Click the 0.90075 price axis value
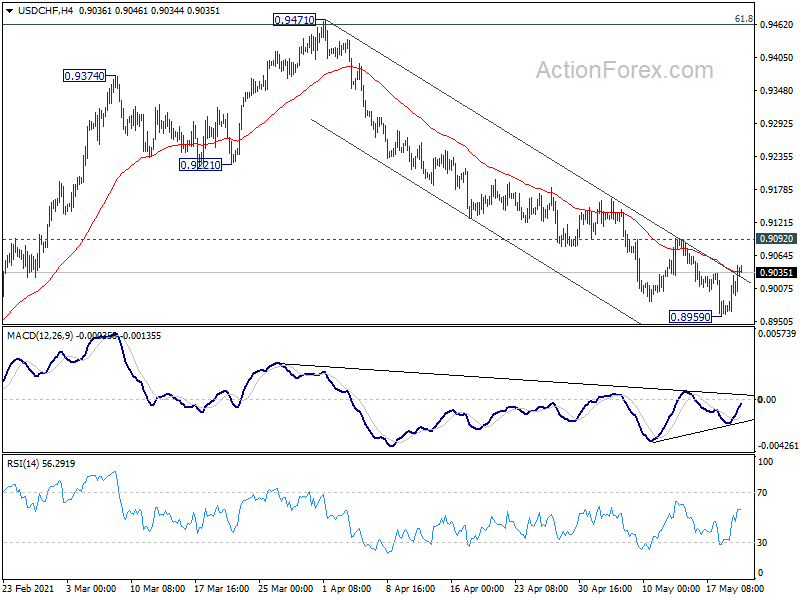The height and width of the screenshot is (600, 800). (777, 289)
